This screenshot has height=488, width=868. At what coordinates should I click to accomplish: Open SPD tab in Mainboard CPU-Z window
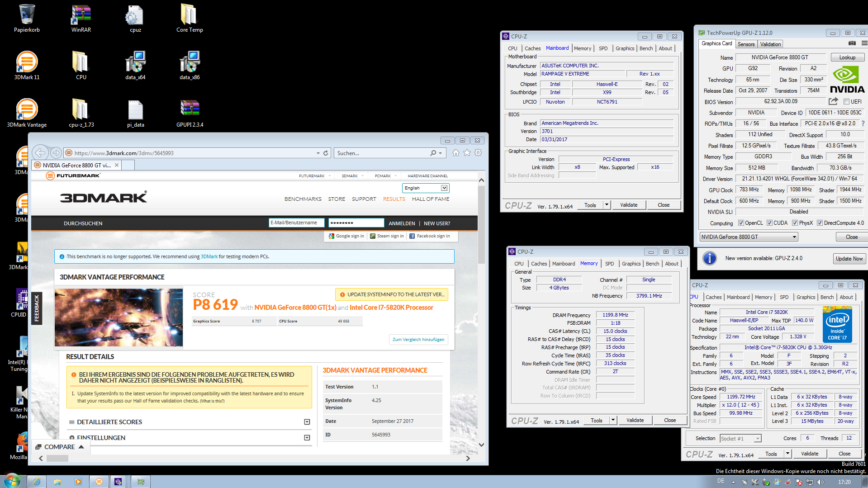(x=603, y=48)
